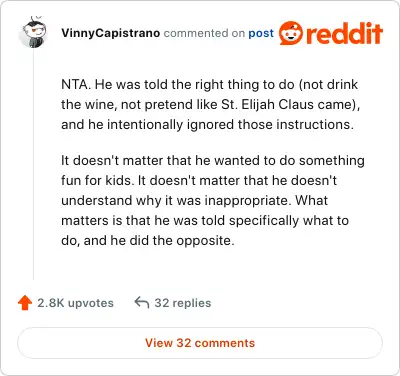Follow the blue "post" link
The width and height of the screenshot is (400, 376).
click(x=261, y=33)
